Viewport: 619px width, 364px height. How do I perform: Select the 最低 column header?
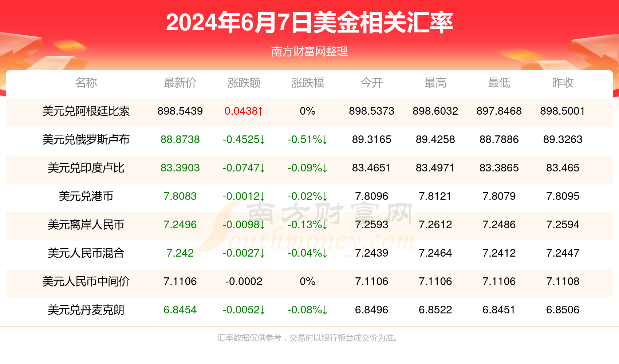[499, 83]
